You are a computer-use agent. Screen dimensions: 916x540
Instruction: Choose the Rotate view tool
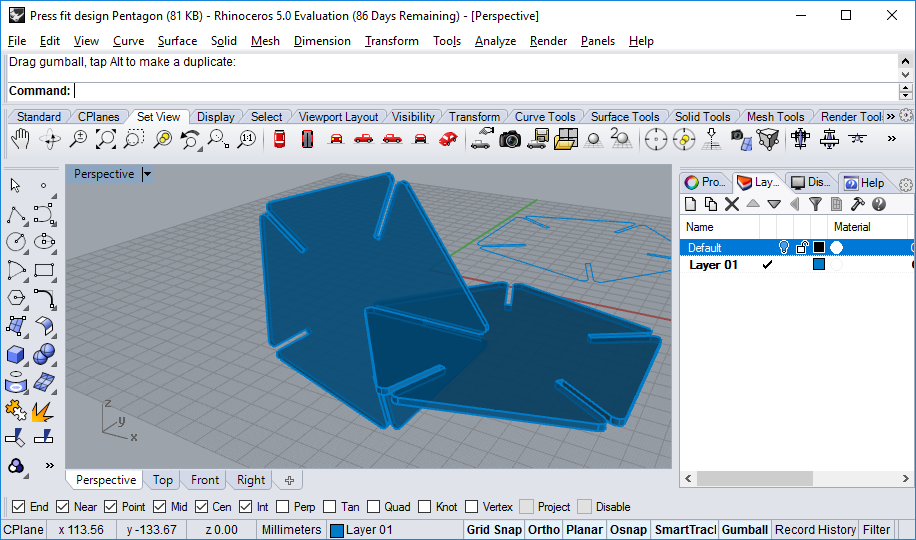[50, 139]
